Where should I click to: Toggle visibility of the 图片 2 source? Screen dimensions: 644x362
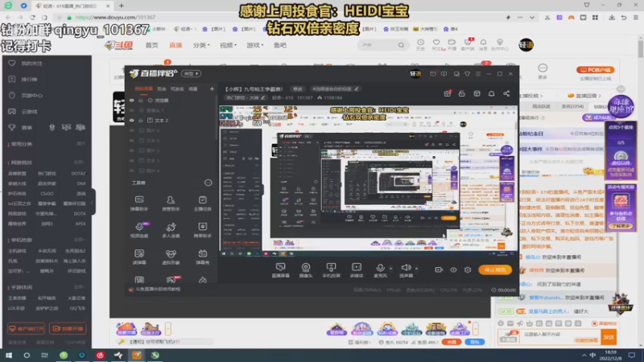coord(132,150)
